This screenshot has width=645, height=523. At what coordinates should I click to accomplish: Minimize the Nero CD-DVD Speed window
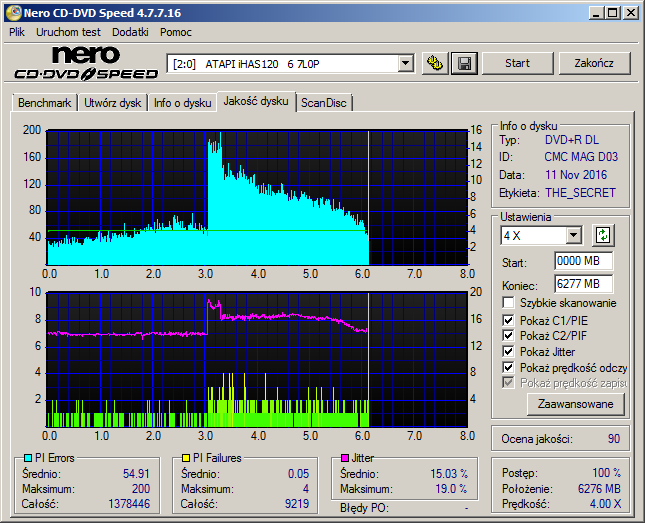tap(596, 13)
